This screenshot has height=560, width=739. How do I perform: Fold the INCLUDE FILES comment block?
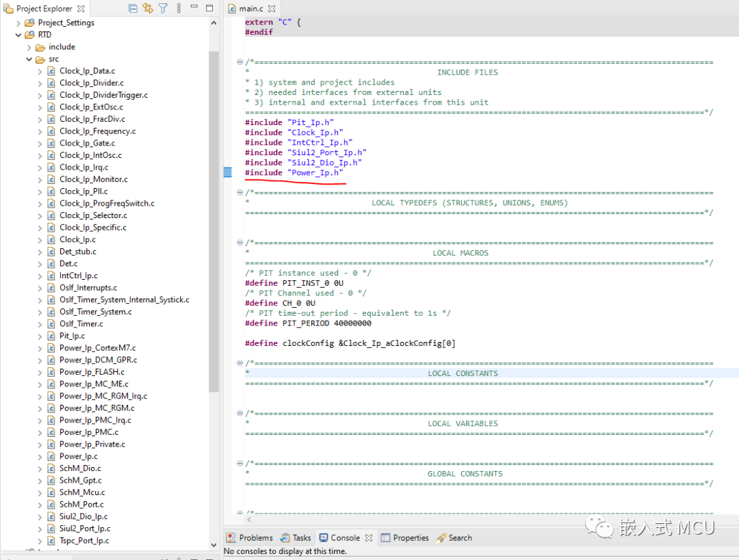239,62
